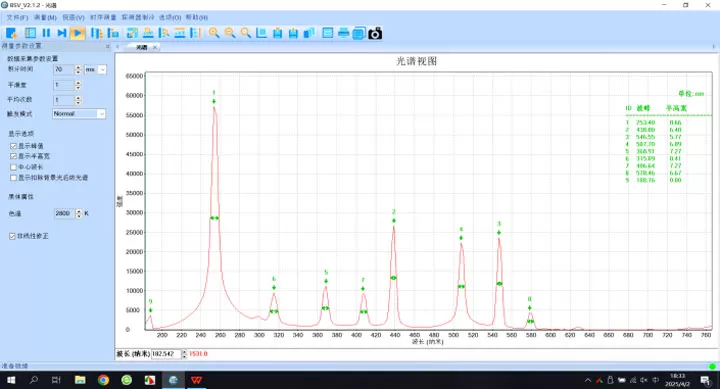Open the 时序测量 menu

[x=103, y=17]
